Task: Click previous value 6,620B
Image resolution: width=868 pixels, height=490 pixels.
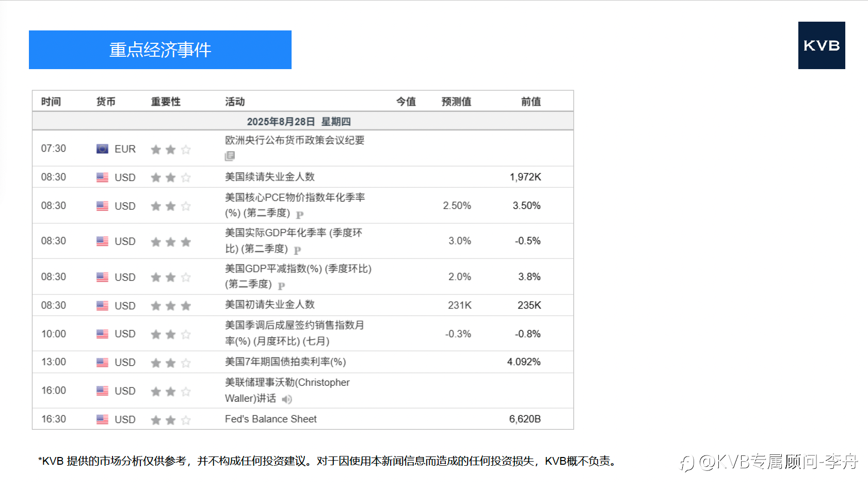Action: click(525, 419)
